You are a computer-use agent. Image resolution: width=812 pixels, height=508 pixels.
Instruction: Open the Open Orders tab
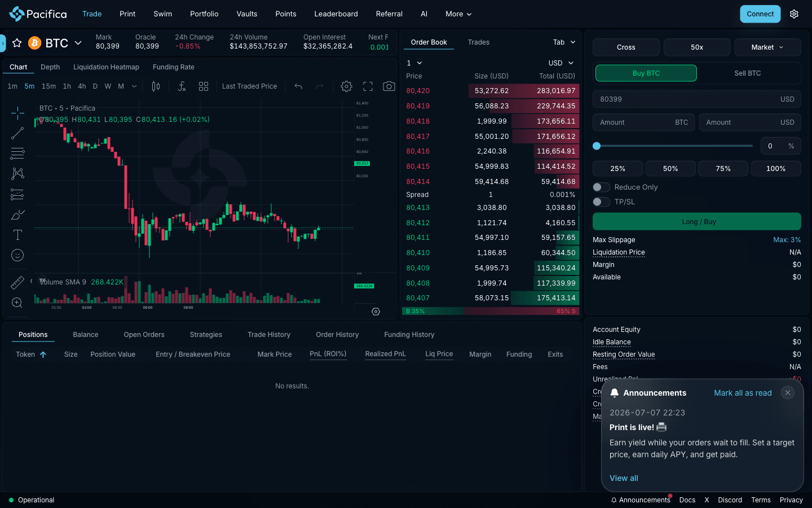[x=144, y=335]
